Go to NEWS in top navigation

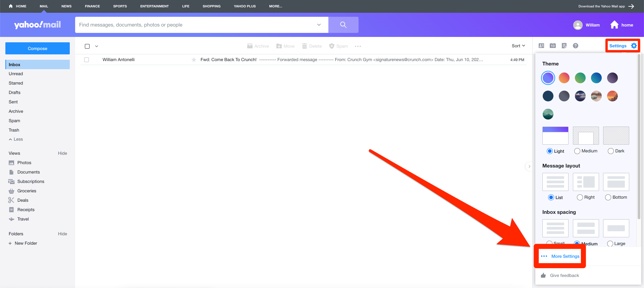(66, 6)
